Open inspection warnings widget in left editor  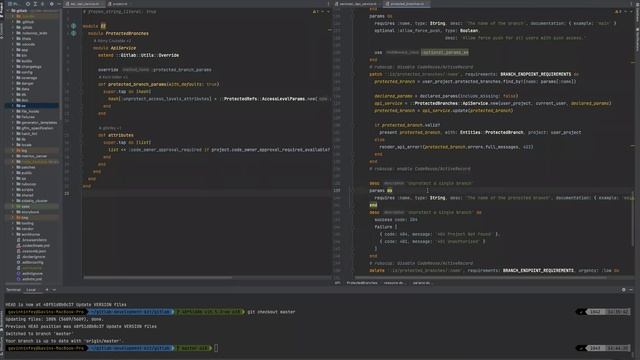click(x=316, y=11)
